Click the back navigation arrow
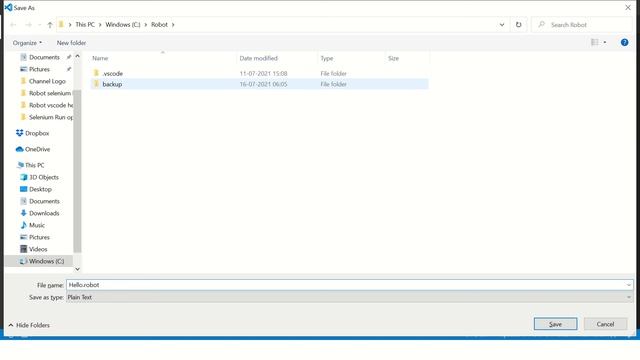The image size is (640, 360). pos(13,25)
